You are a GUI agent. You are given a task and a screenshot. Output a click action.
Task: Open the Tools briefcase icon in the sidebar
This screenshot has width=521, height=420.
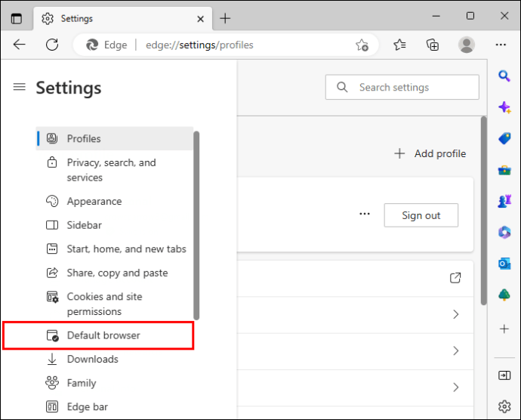coord(504,170)
